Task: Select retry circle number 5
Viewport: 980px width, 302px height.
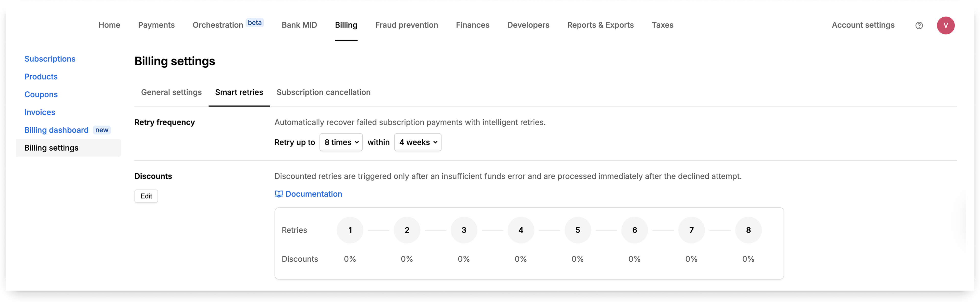Action: [578, 230]
